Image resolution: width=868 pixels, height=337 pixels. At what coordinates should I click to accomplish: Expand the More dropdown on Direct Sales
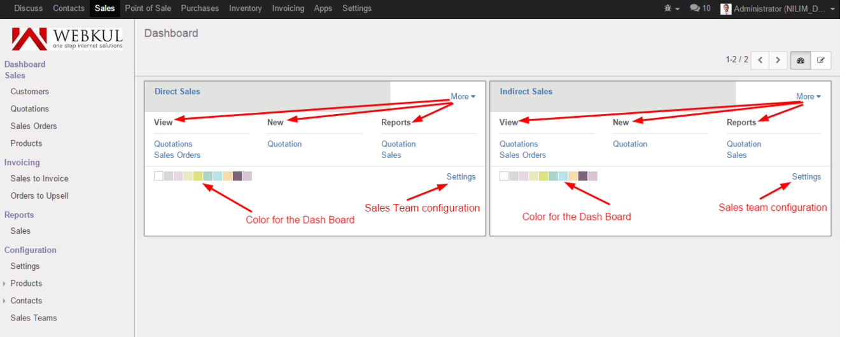click(x=463, y=97)
